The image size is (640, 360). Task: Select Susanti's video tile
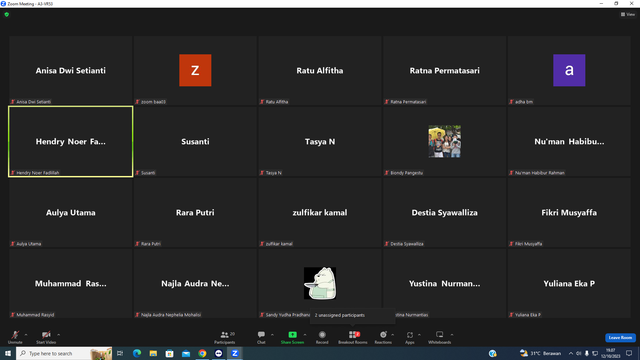[x=195, y=142]
